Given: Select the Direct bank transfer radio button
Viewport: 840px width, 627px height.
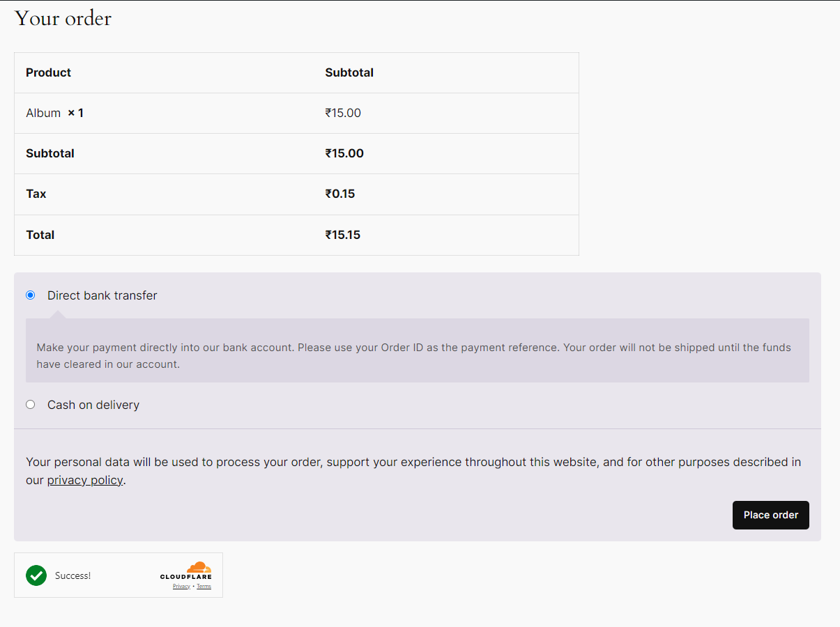Looking at the screenshot, I should [x=30, y=295].
